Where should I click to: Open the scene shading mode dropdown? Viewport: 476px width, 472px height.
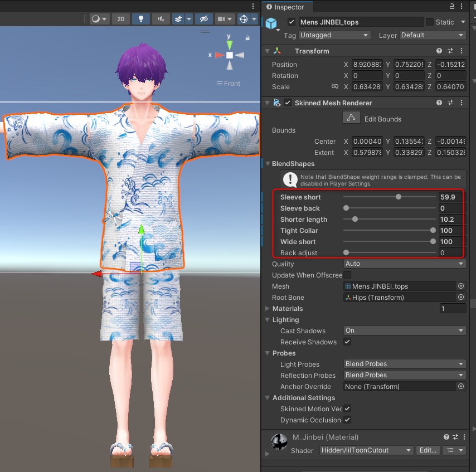[x=99, y=19]
